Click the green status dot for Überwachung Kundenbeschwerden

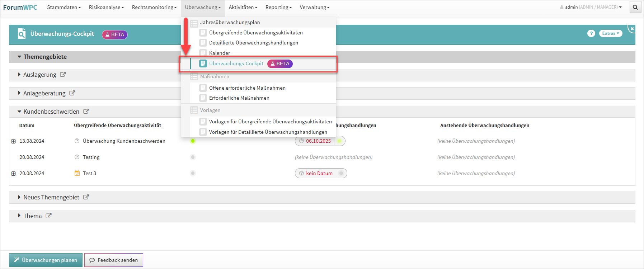click(193, 141)
